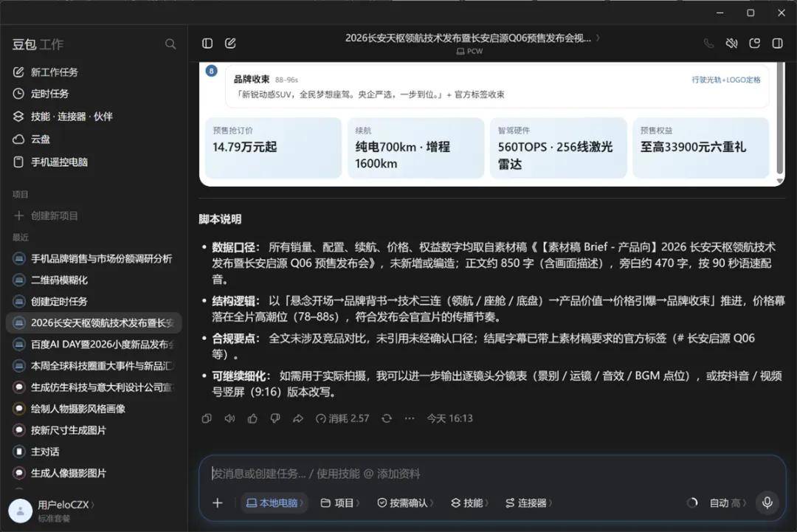Expand the 技能 selector in input bar
Image resolution: width=797 pixels, height=532 pixels.
coord(469,502)
